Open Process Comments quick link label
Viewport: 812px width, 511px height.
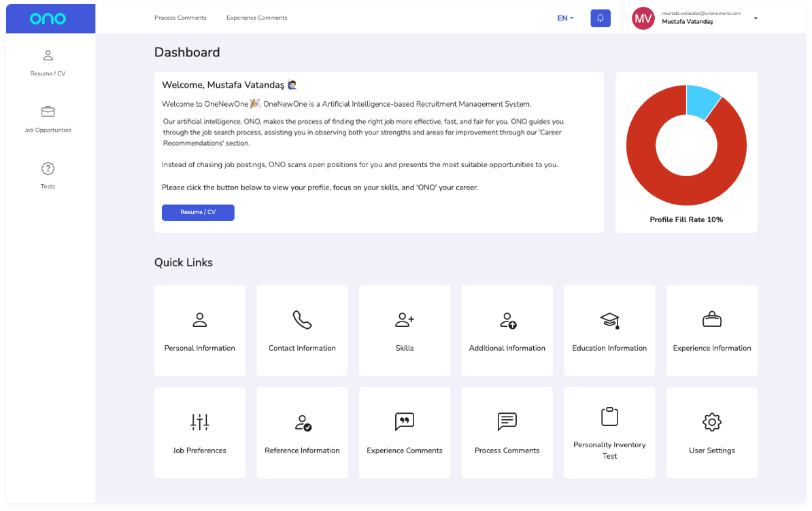tap(507, 451)
